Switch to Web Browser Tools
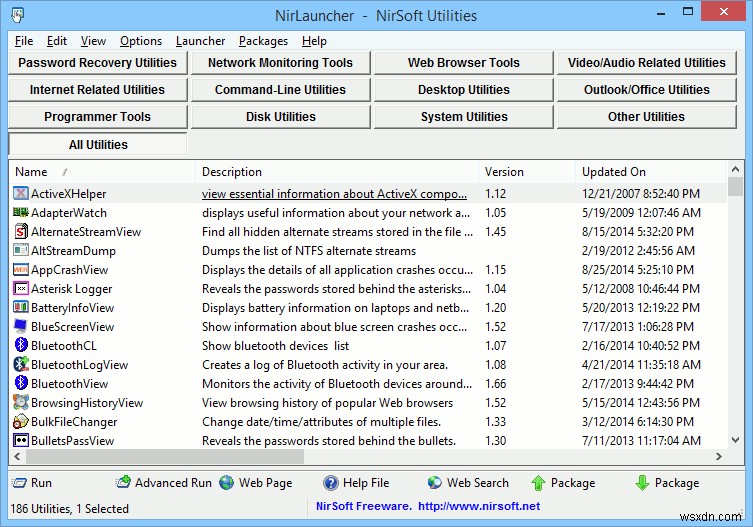The image size is (753, 527). pos(463,63)
